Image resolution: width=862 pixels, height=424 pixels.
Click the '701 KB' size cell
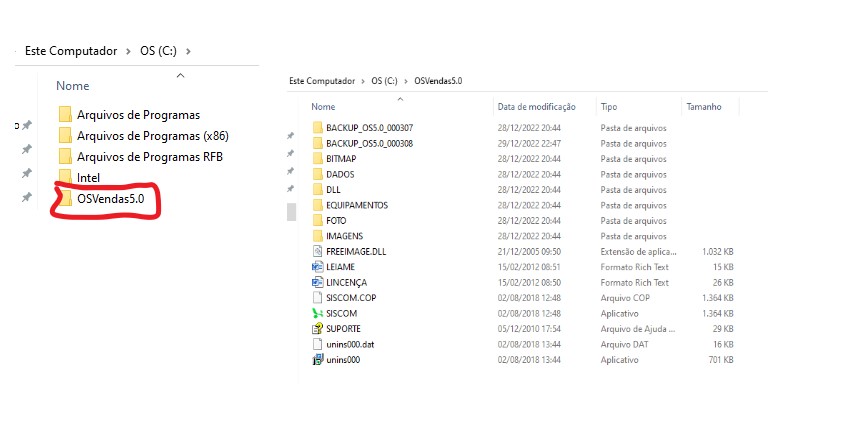click(x=721, y=360)
